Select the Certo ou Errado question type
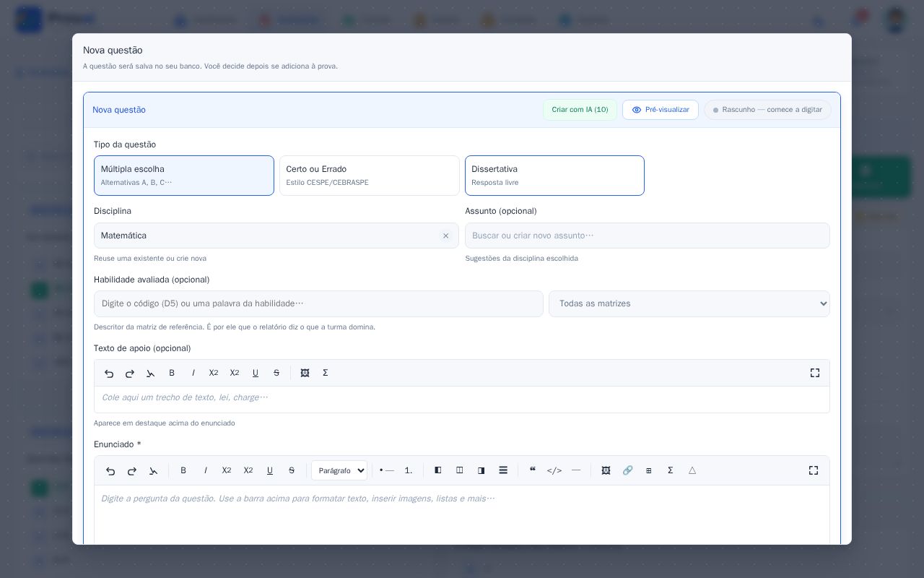Screen dimensions: 924x578 [x=370, y=176]
